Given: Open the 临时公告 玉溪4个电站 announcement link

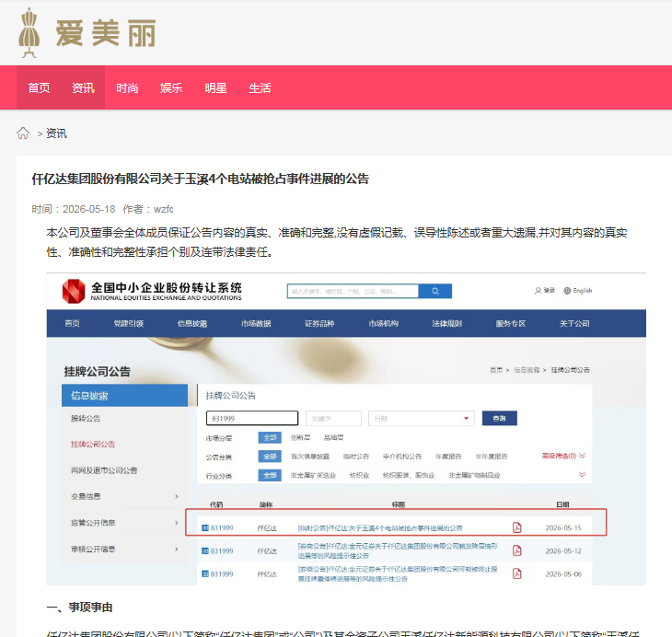Looking at the screenshot, I should pyautogui.click(x=380, y=528).
